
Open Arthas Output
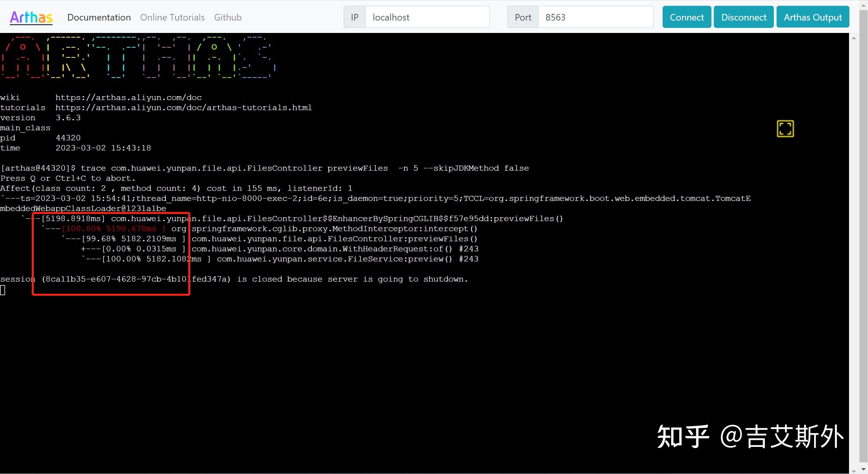pyautogui.click(x=813, y=17)
